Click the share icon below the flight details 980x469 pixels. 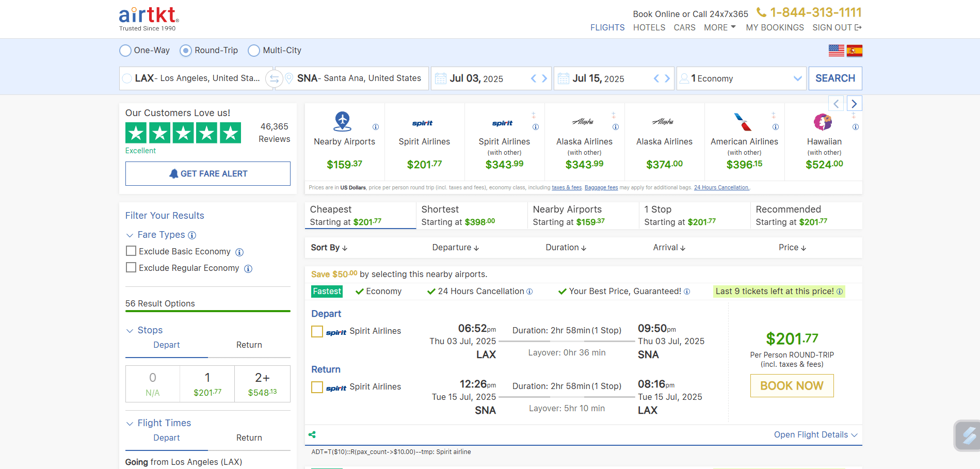click(x=312, y=434)
